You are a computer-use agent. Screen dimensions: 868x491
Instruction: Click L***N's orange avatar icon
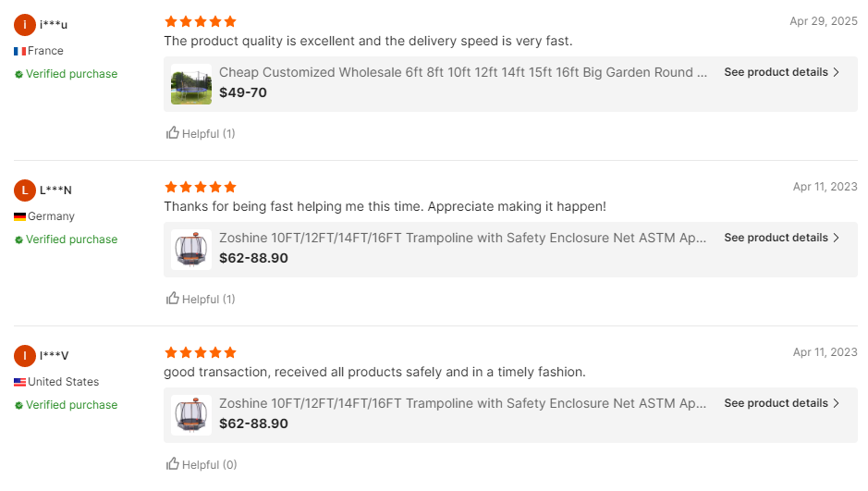point(25,190)
